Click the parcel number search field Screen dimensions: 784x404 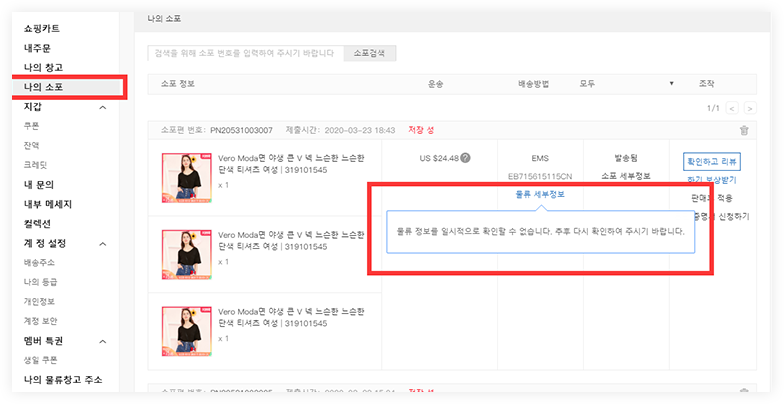coord(244,53)
